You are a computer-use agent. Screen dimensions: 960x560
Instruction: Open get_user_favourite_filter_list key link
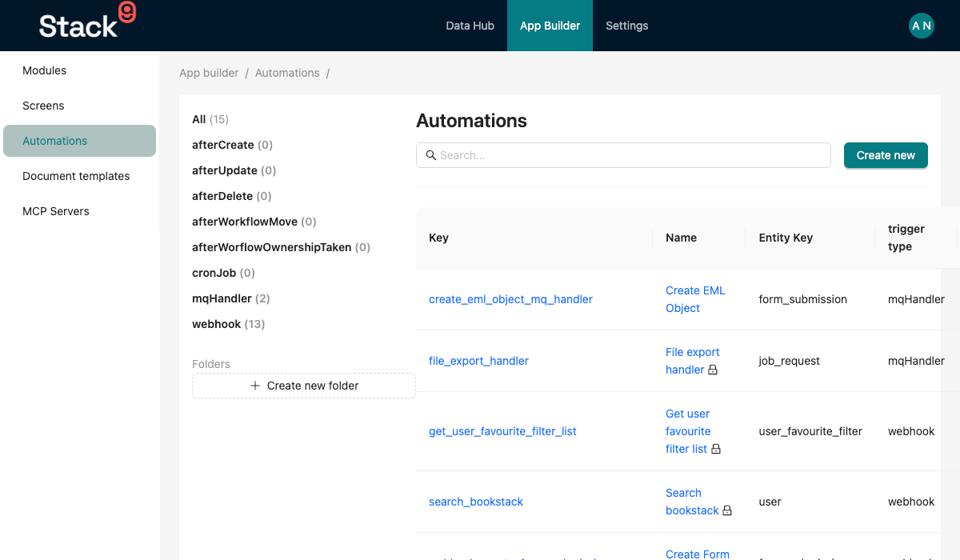502,431
